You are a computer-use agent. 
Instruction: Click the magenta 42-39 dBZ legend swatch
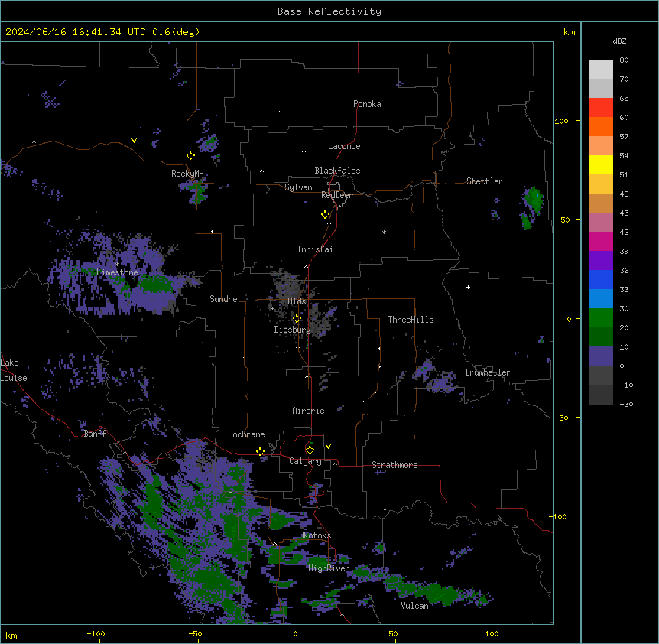(601, 241)
